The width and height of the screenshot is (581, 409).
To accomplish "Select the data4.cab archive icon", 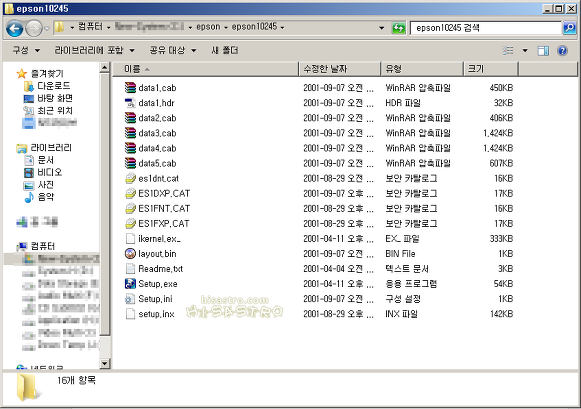I will (130, 148).
